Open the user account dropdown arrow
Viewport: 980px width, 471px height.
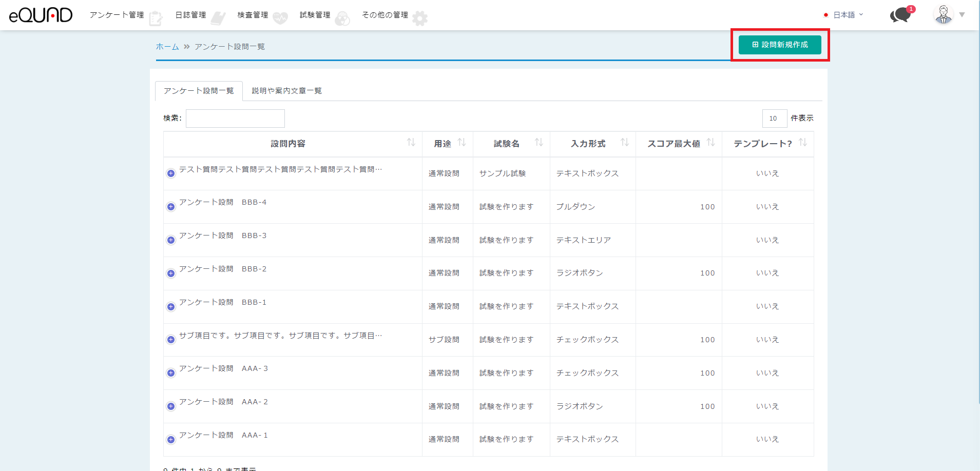tap(962, 15)
